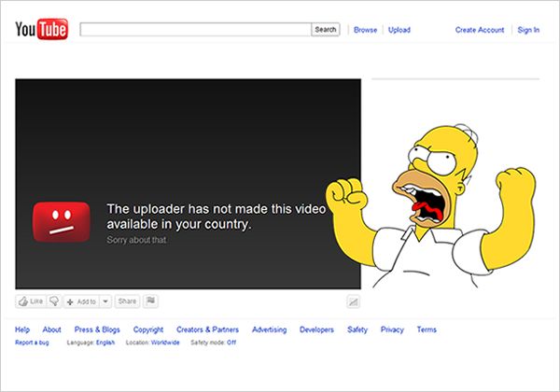
Task: Go to the Upload page
Action: point(399,30)
